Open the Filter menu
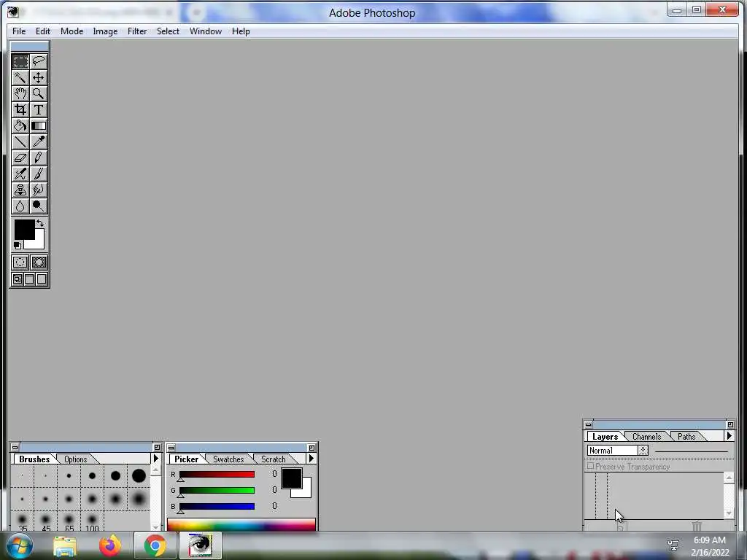This screenshot has height=560, width=747. (x=137, y=31)
